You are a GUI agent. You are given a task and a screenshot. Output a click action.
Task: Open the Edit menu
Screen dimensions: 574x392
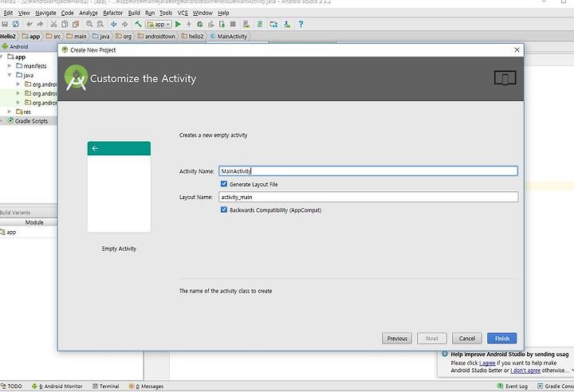pos(8,13)
